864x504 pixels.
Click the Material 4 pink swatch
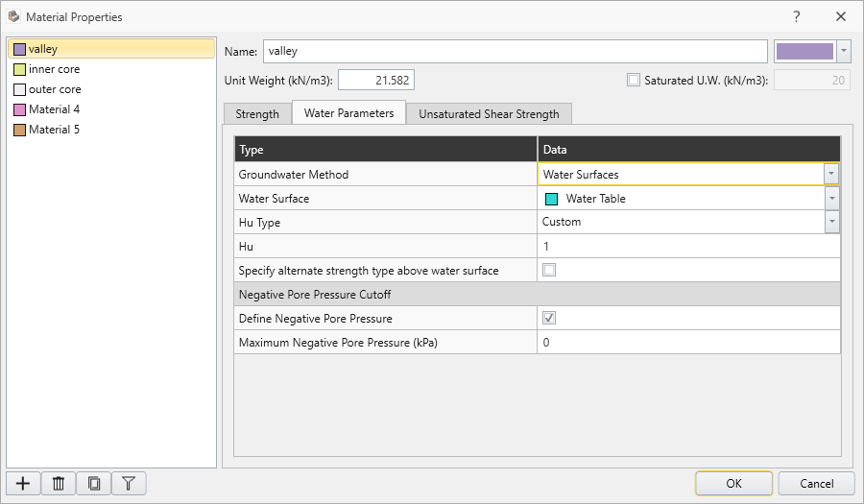click(20, 109)
